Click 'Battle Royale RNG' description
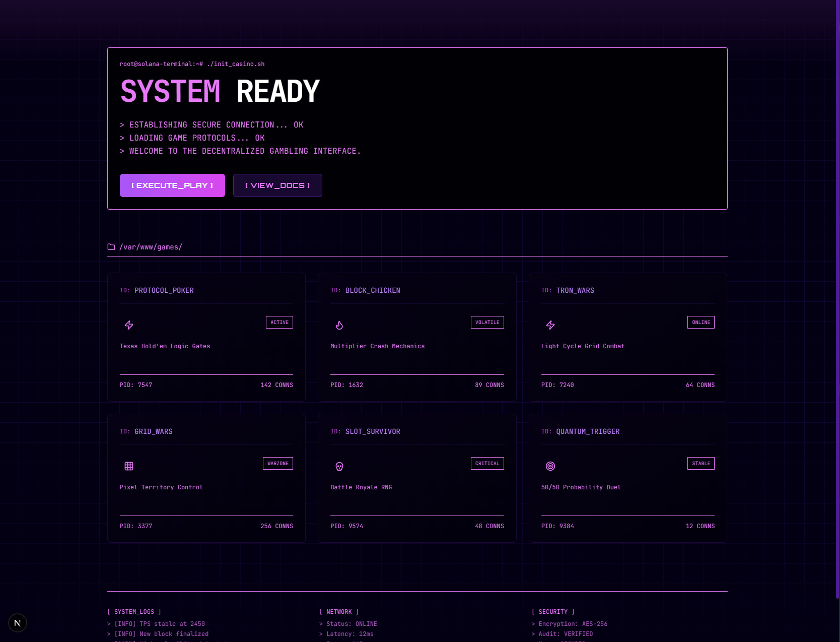This screenshot has width=840, height=642. [x=361, y=487]
